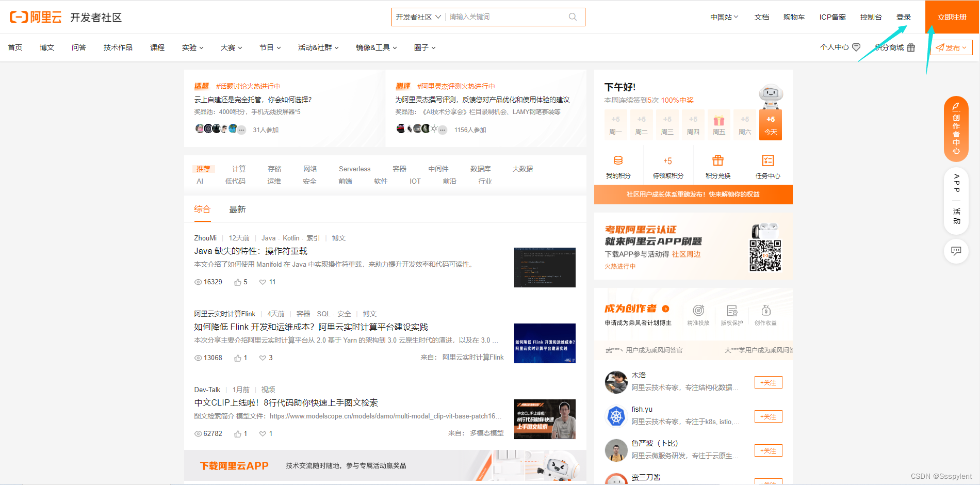Click the 待领取积分 +5 icon
Viewport: 980px width, 485px height.
pyautogui.click(x=667, y=161)
